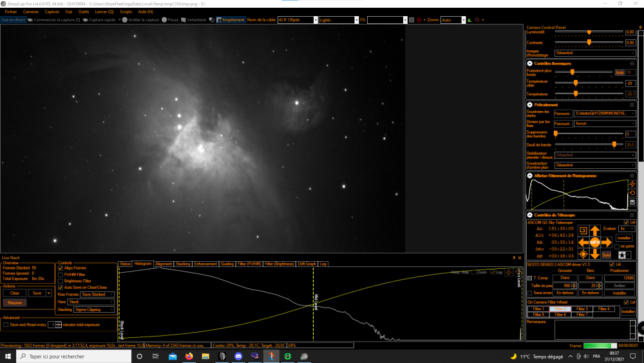The image size is (644, 363).
Task: Toggle the T. Comp checkbox
Action: point(530,279)
